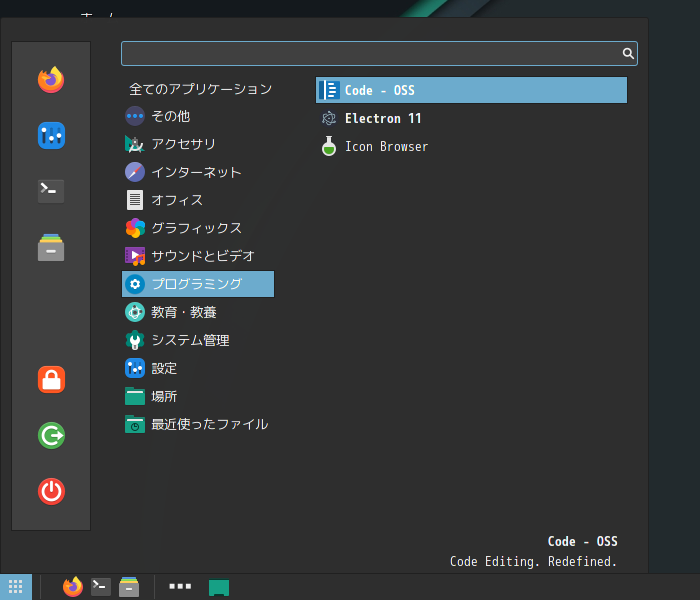This screenshot has height=600, width=700.
Task: Open the サウンドとビデオ category
Action: pyautogui.click(x=198, y=256)
